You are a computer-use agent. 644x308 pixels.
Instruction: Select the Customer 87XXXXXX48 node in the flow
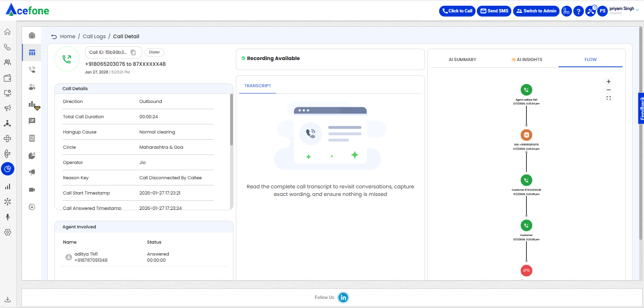pos(526,180)
